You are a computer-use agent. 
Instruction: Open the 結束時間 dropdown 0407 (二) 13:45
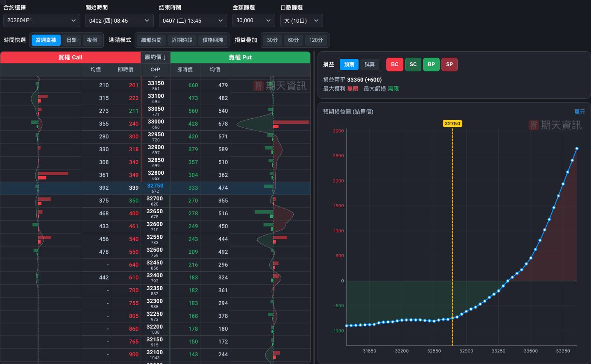click(x=193, y=21)
